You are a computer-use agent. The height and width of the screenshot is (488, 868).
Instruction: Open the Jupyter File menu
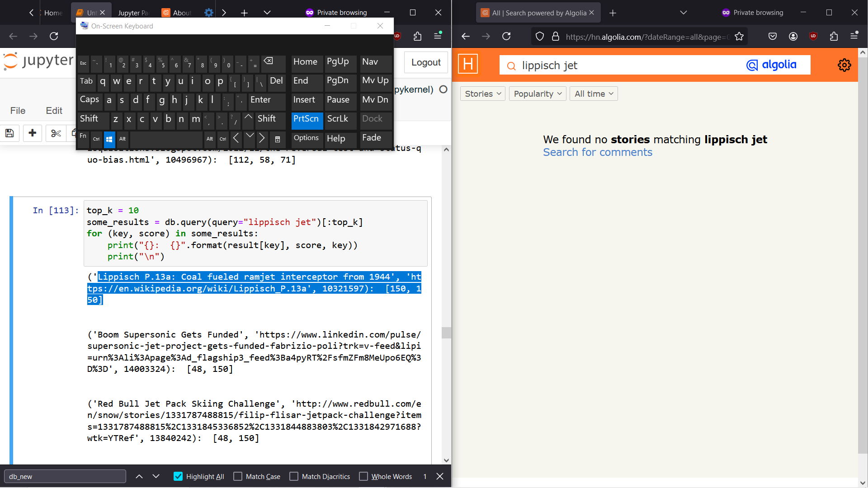point(18,111)
